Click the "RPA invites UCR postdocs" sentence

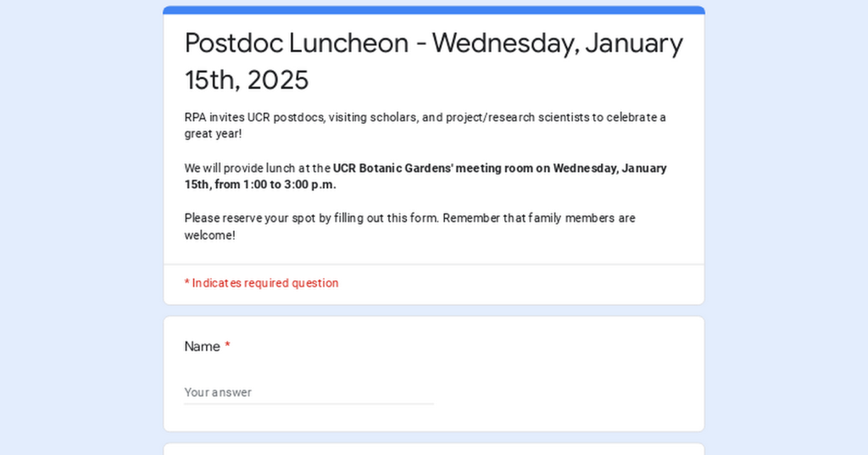(x=424, y=118)
